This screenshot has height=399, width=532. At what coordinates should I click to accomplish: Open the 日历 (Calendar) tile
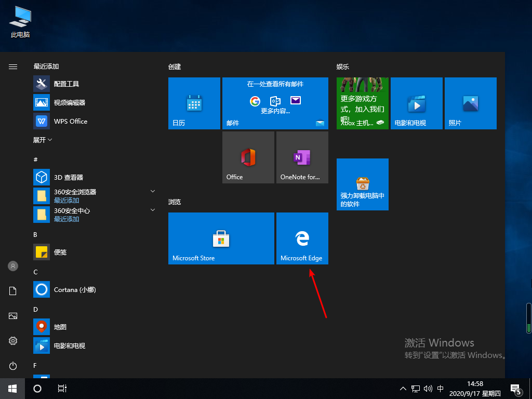point(194,103)
